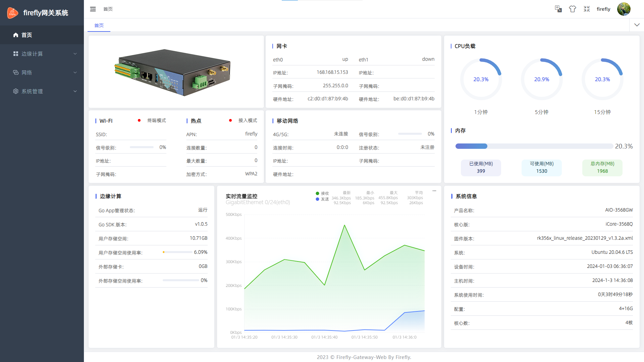The image size is (644, 362).
Task: Click the 首页 breadcrumb in the top bar
Action: pyautogui.click(x=108, y=9)
